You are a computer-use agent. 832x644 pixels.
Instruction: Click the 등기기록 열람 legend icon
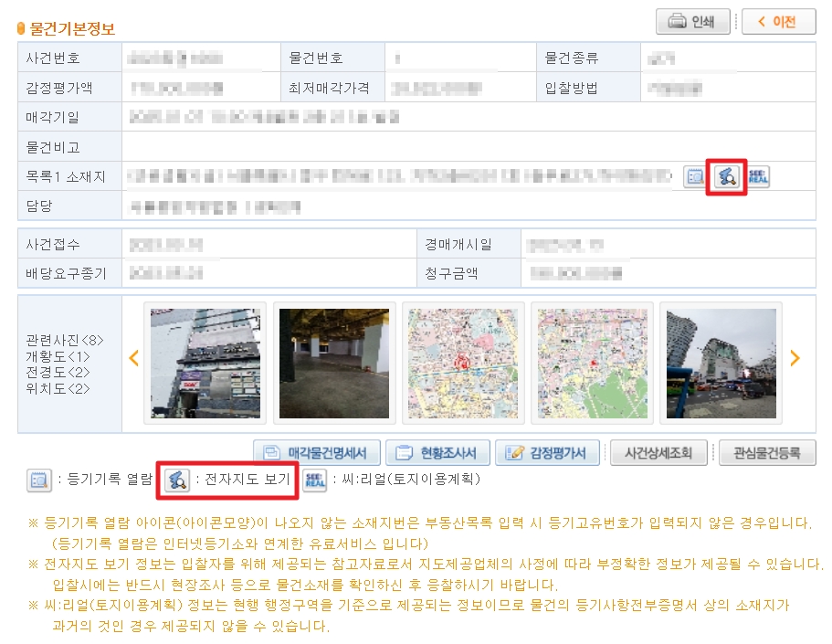[x=39, y=480]
